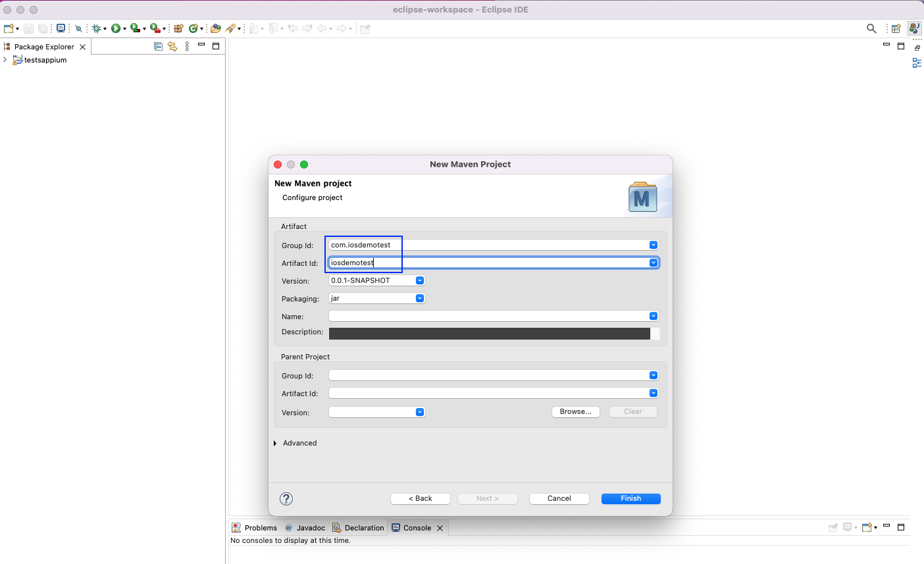Click the Open Type folder icon
Image resolution: width=924 pixels, height=564 pixels.
pos(215,28)
